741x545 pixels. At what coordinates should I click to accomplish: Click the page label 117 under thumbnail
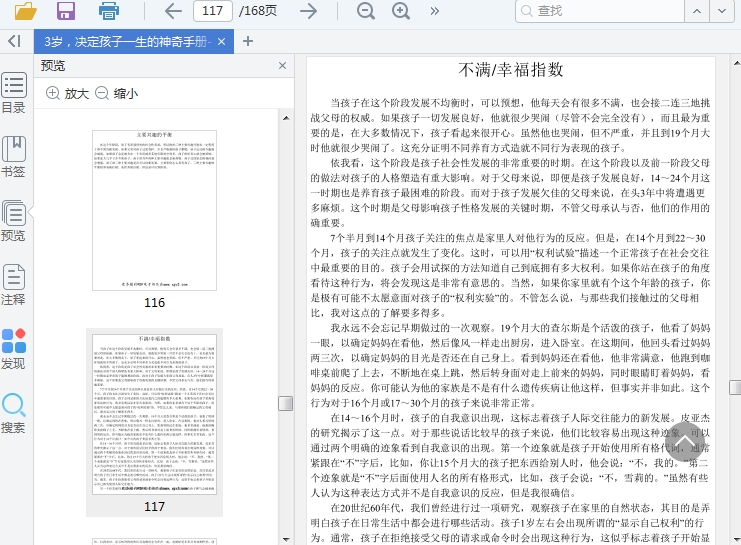pyautogui.click(x=155, y=507)
